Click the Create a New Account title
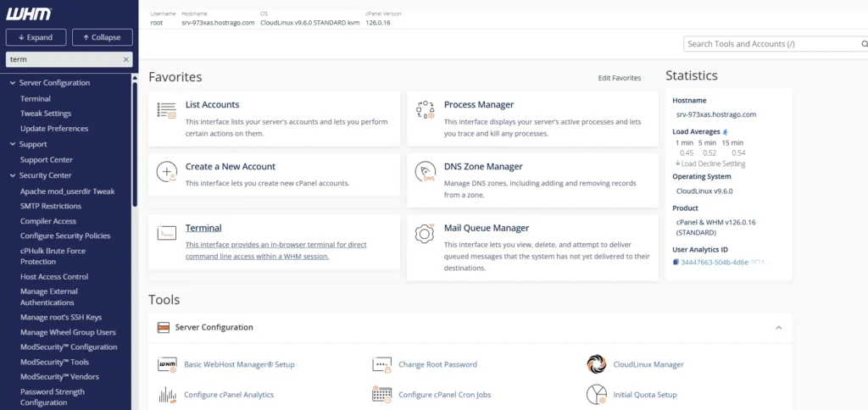Screen dimensions: 868x410 point(231,167)
